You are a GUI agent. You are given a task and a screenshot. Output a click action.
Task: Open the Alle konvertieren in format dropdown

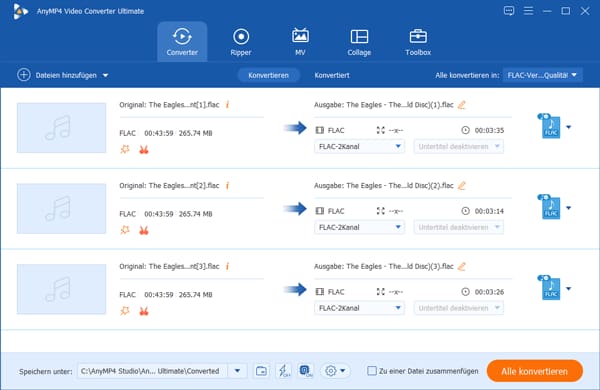(x=542, y=75)
